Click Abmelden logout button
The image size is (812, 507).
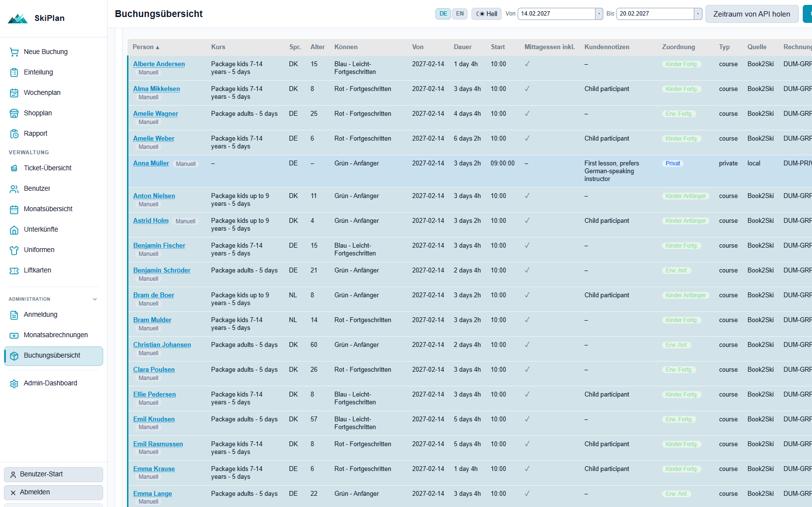pos(54,492)
